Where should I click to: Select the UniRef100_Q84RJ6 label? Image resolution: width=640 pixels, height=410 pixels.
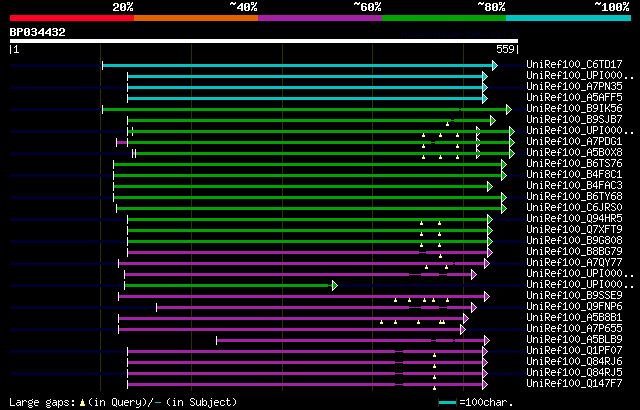pyautogui.click(x=574, y=361)
